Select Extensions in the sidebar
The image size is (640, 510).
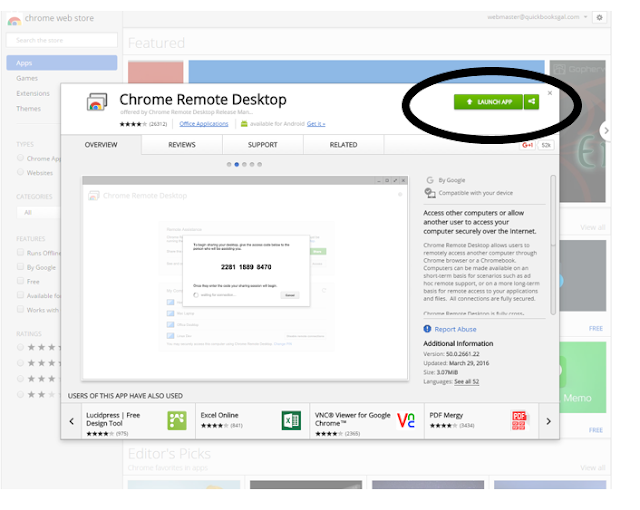[x=33, y=93]
